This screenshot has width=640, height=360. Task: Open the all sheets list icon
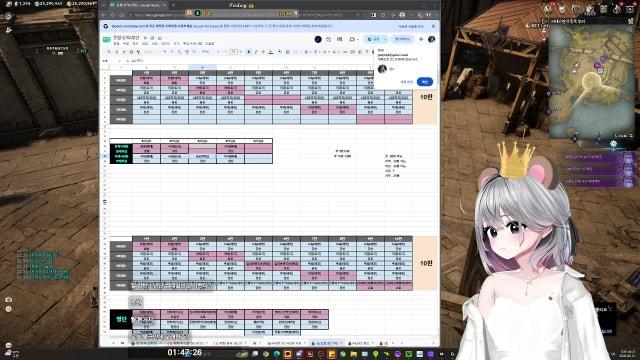122,343
